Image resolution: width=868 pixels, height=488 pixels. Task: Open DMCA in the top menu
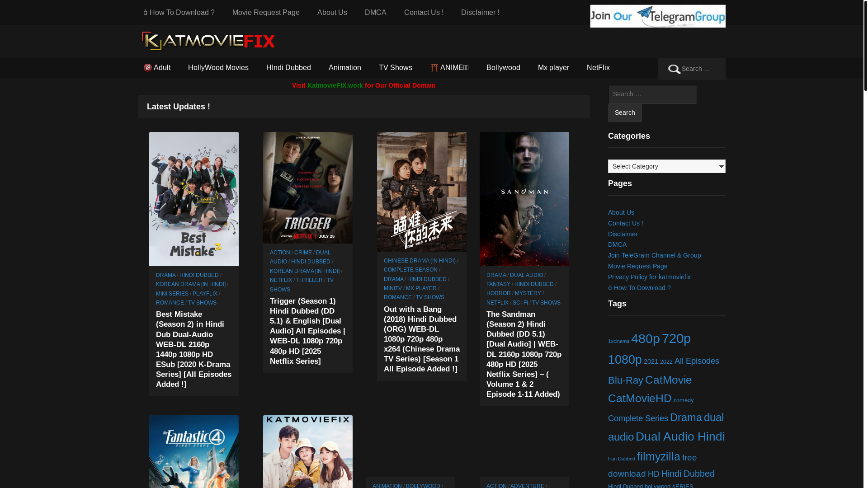point(375,13)
